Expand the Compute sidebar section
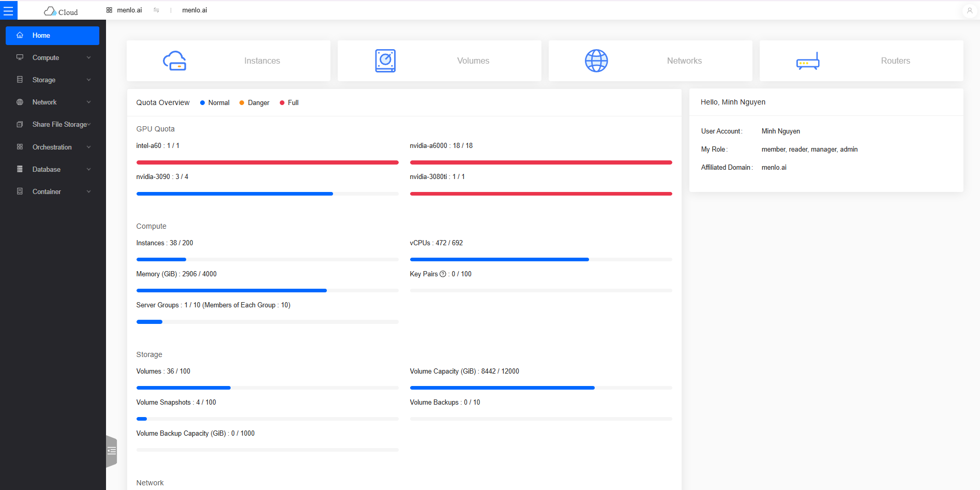Screen dimensions: 980x490 point(52,57)
